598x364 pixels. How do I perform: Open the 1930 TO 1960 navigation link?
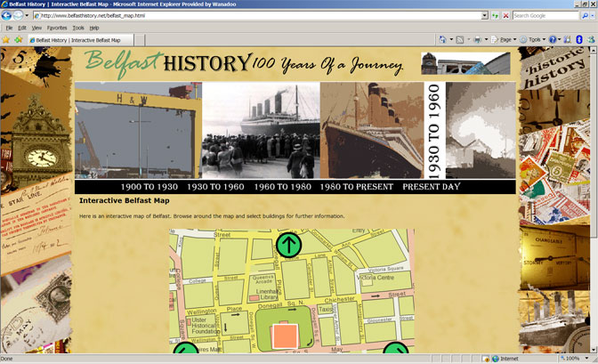(215, 187)
